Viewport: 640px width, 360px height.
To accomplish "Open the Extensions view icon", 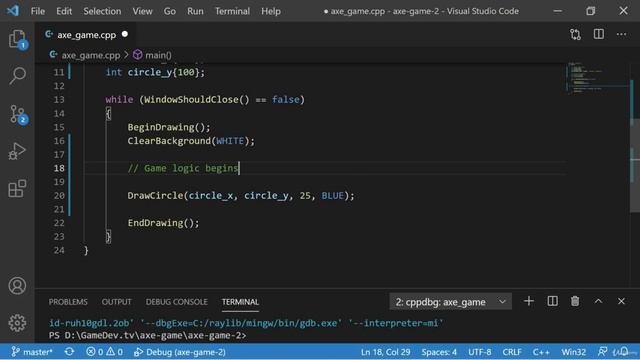I will (x=17, y=189).
